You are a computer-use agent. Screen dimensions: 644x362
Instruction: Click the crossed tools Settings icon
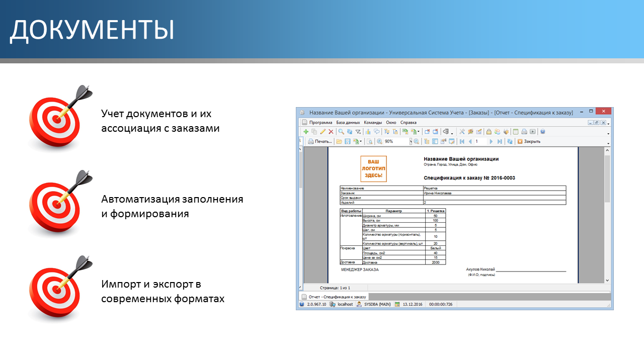click(x=462, y=132)
